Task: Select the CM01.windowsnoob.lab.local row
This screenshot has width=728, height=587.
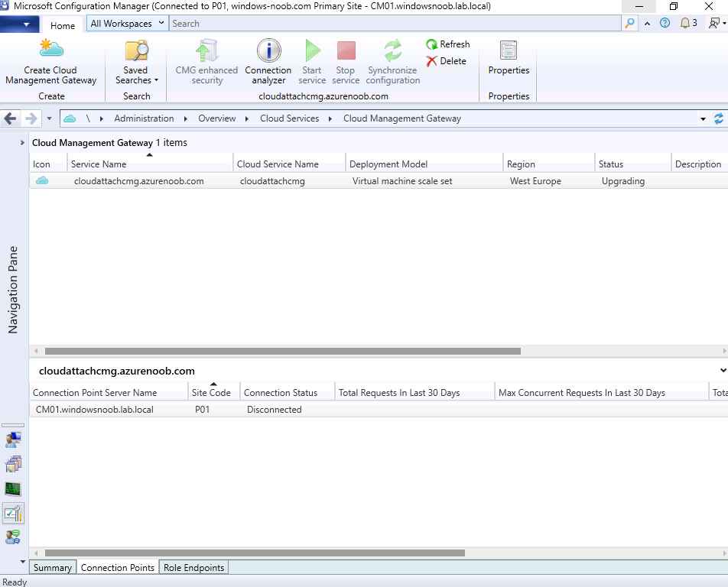Action: tap(379, 409)
